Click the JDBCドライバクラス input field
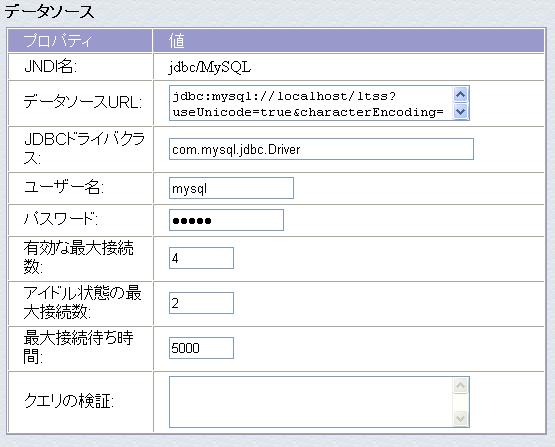555x447 pixels. click(x=321, y=149)
